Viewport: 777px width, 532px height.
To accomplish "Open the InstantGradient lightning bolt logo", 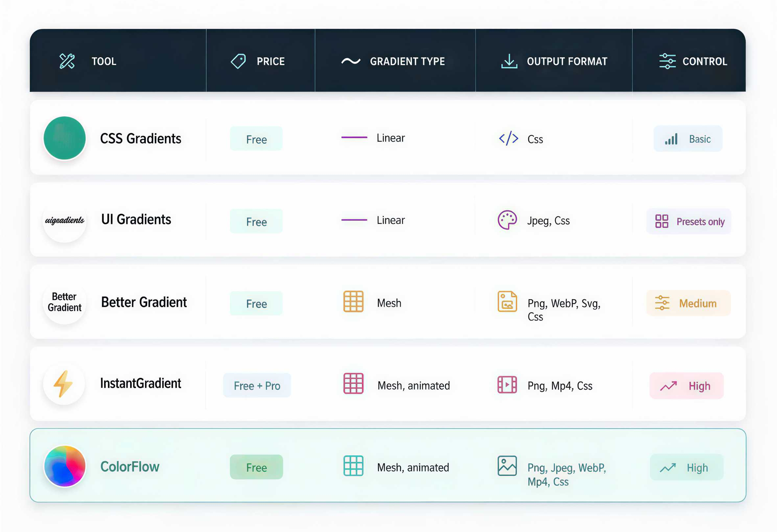I will click(64, 384).
